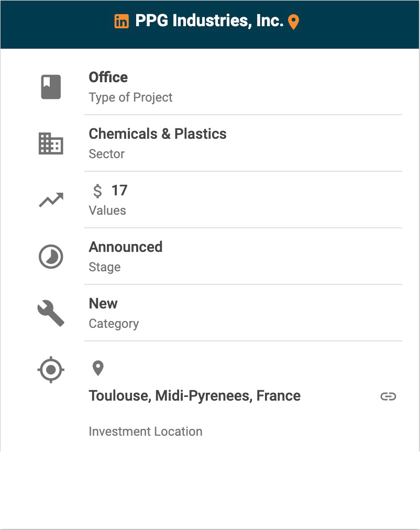This screenshot has width=420, height=530.
Task: Click the building icon beside Sector
Action: pos(51,143)
